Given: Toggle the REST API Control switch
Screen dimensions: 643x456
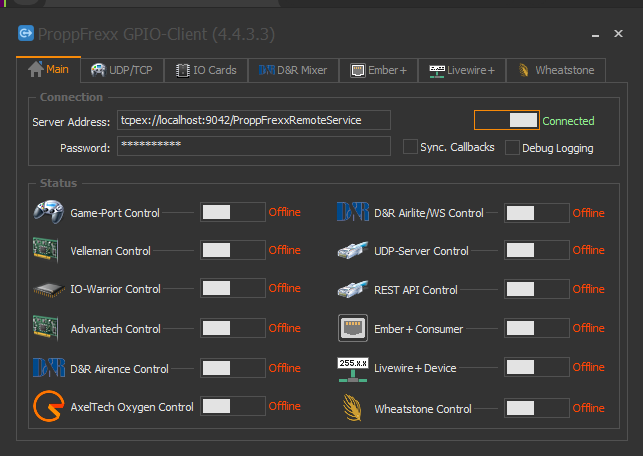Looking at the screenshot, I should tap(537, 290).
